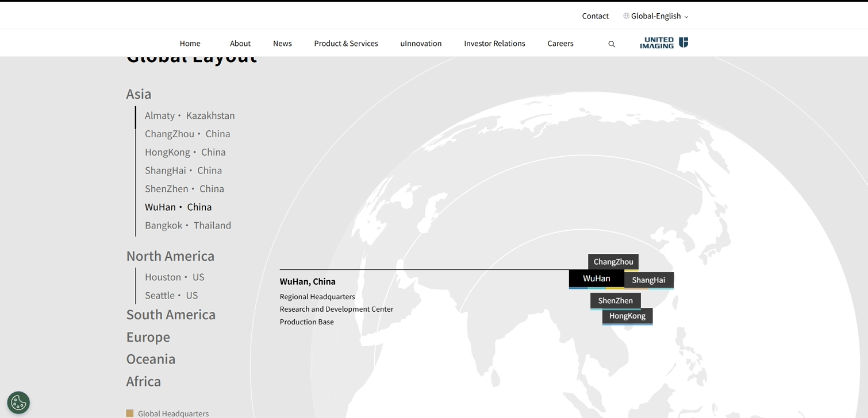This screenshot has width=868, height=418.
Task: Expand the South America region
Action: (171, 315)
